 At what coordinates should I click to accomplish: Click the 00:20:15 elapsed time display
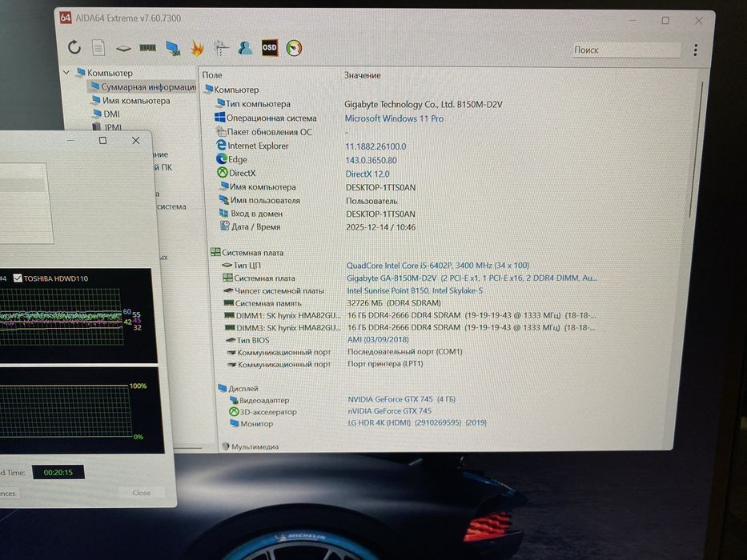coord(58,472)
